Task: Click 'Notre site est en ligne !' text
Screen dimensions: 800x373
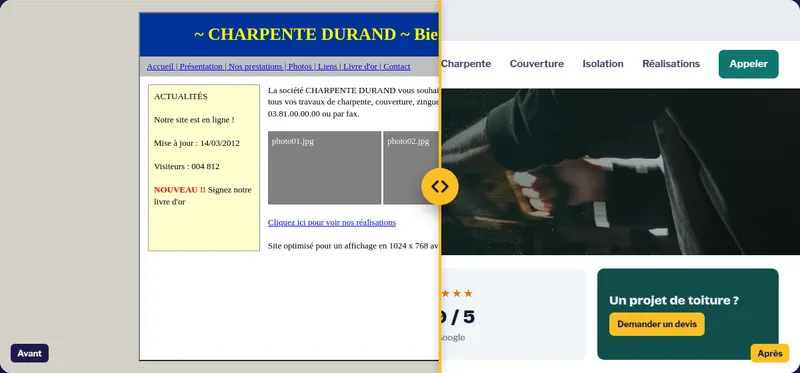Action: pos(194,120)
